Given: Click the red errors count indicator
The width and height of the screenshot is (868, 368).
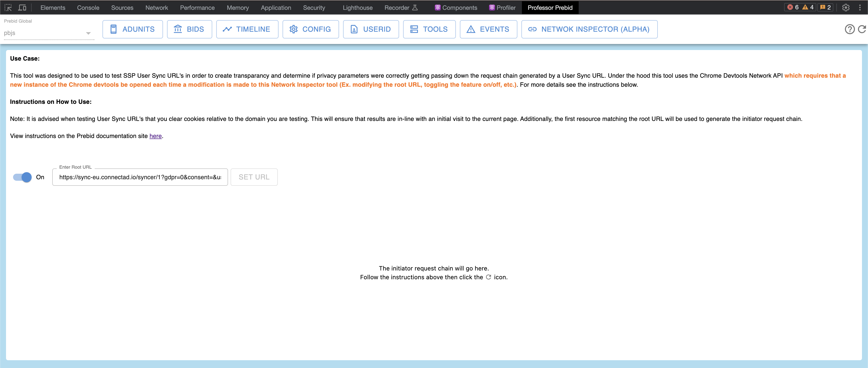Looking at the screenshot, I should 793,8.
